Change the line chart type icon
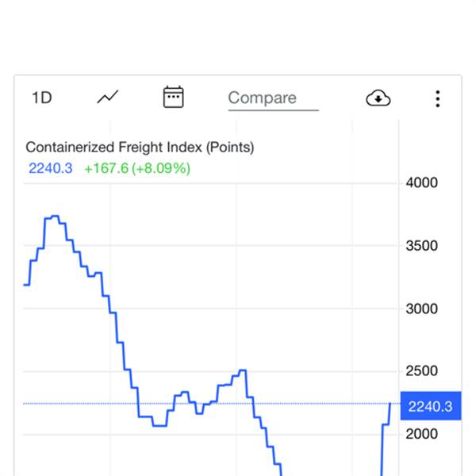Image resolution: width=476 pixels, height=476 pixels. 108,97
